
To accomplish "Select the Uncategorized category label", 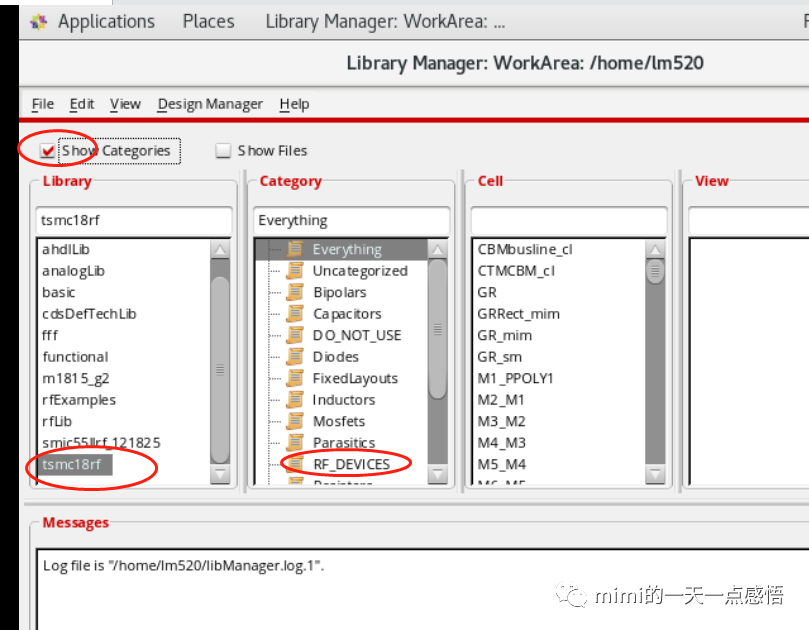I will point(360,271).
